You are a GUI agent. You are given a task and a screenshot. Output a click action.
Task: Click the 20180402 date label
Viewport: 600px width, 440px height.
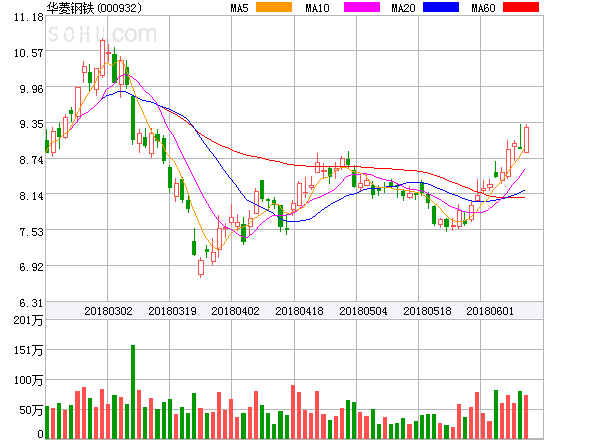235,311
